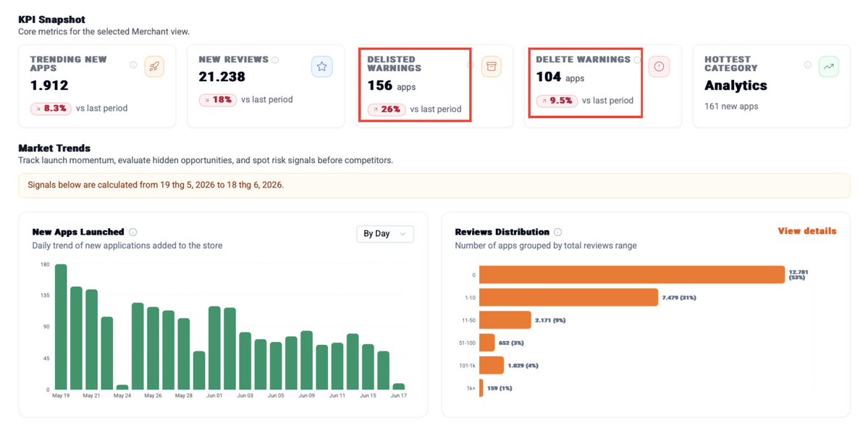Click the 7.479 (31%) bar label
Image resolution: width=868 pixels, height=431 pixels.
point(678,298)
